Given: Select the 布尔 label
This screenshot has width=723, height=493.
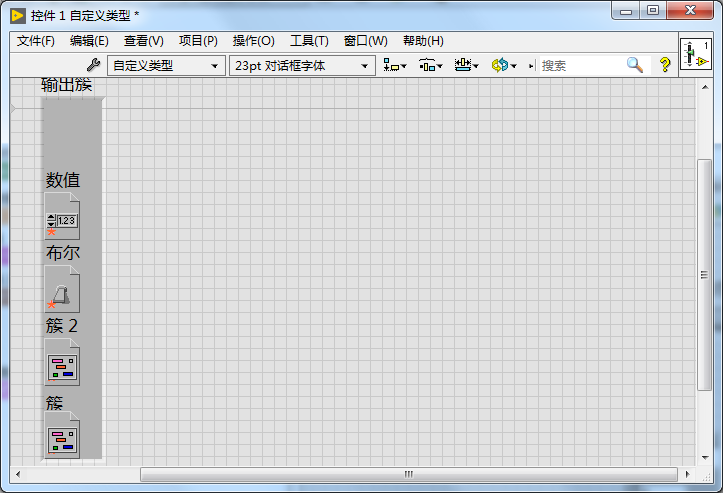Looking at the screenshot, I should click(x=63, y=253).
